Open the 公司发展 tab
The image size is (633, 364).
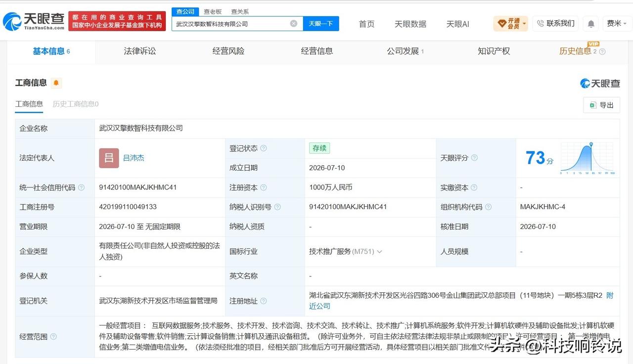(x=405, y=51)
